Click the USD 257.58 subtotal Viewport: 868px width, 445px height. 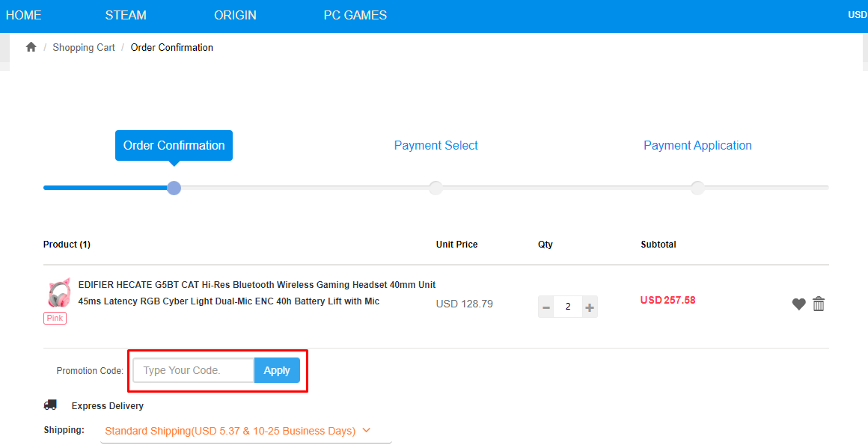(667, 300)
